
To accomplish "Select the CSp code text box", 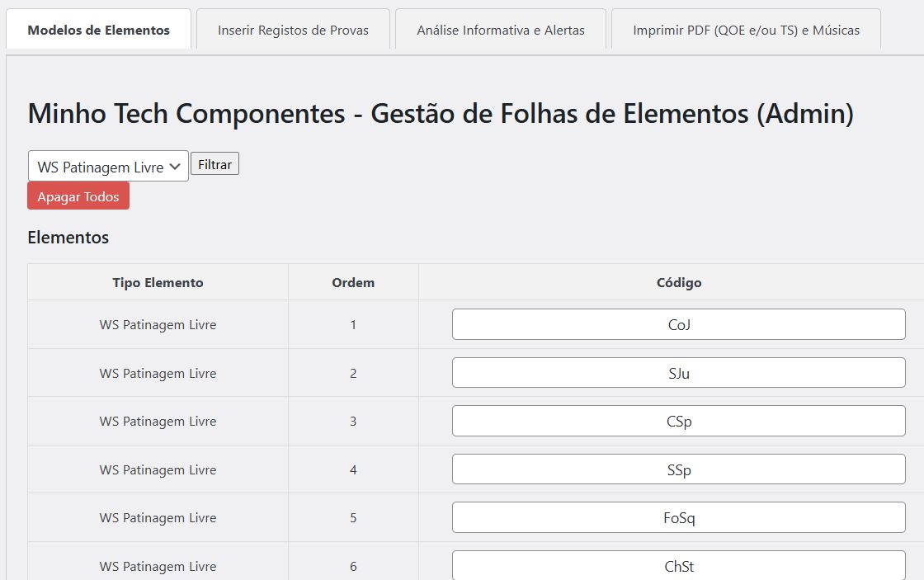I will pos(678,421).
